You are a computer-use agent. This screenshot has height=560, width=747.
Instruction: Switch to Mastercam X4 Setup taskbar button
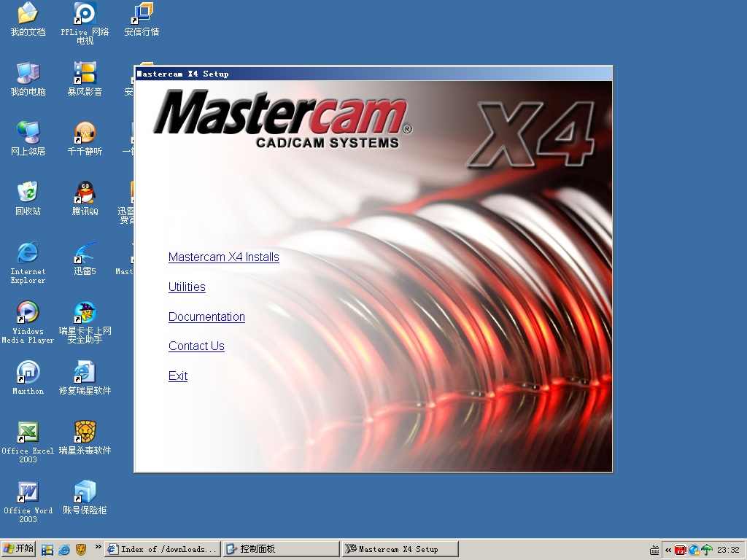[400, 549]
